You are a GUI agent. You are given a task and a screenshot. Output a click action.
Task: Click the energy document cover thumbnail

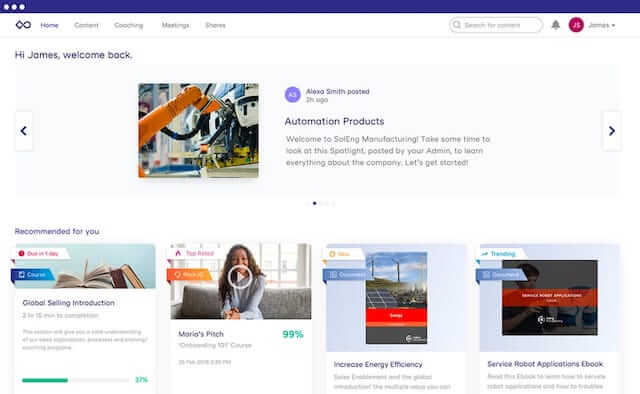[396, 298]
